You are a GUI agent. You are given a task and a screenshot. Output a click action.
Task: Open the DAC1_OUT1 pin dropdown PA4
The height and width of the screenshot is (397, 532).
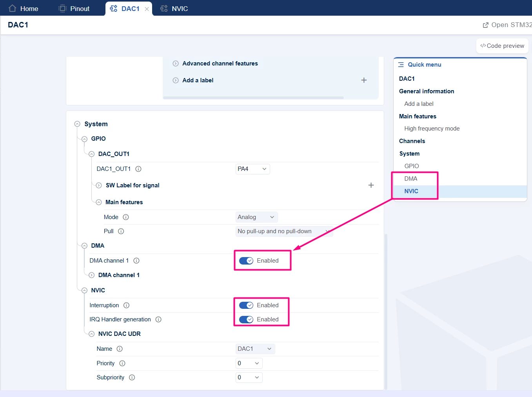point(253,169)
